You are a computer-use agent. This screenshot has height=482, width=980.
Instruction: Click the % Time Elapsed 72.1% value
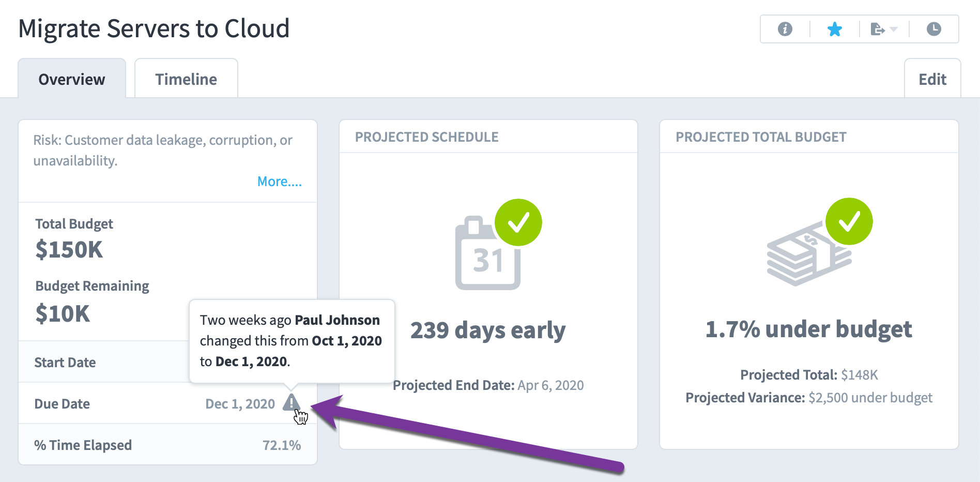[x=282, y=445]
